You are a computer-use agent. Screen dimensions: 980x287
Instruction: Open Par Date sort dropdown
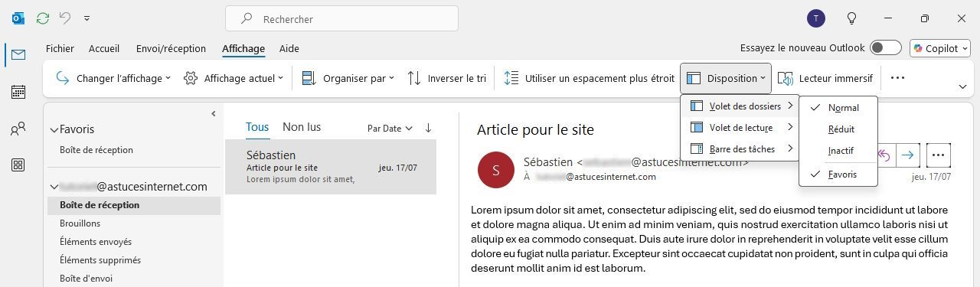point(390,129)
